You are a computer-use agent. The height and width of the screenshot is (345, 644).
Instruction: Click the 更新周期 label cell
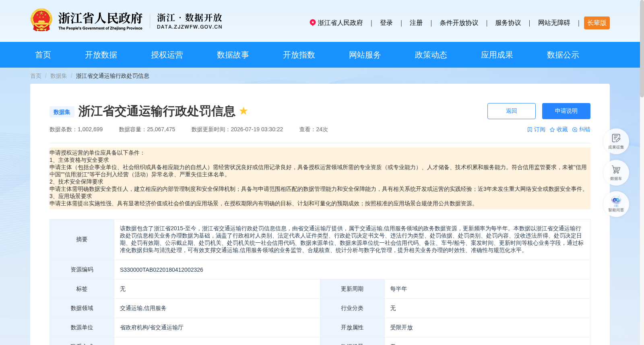point(352,289)
